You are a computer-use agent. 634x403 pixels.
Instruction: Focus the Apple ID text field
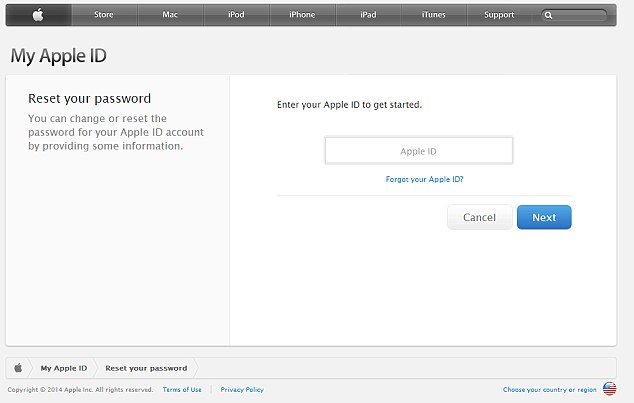coord(418,151)
